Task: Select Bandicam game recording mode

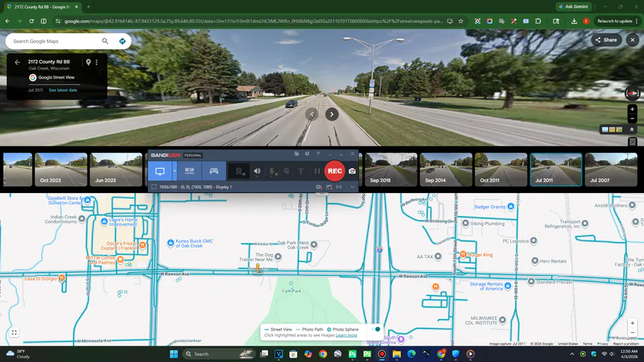Action: click(214, 171)
